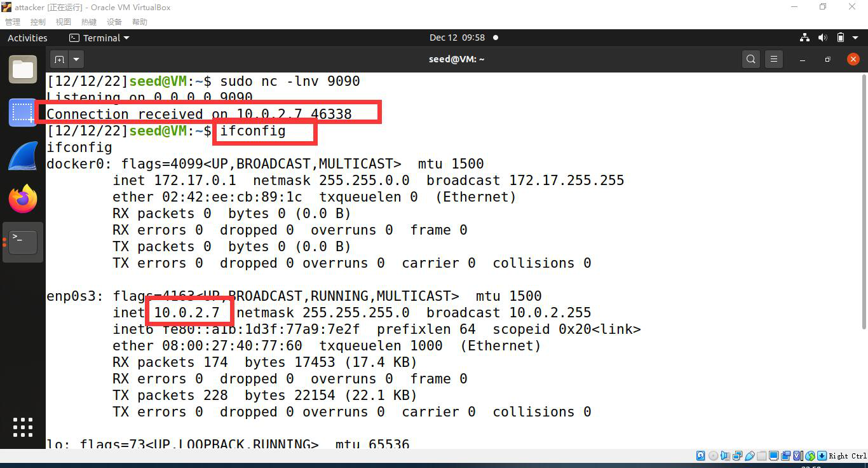Open the Terminal dropdown in the top bar
Image resolution: width=868 pixels, height=468 pixels.
click(99, 38)
